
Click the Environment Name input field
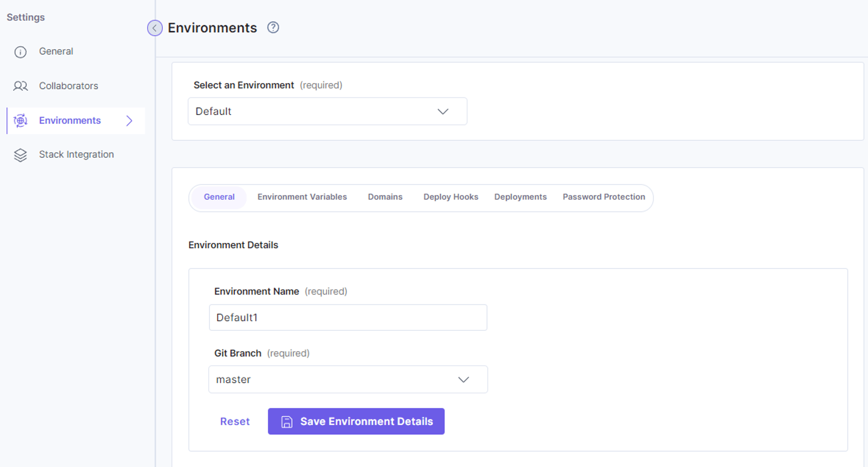[348, 318]
